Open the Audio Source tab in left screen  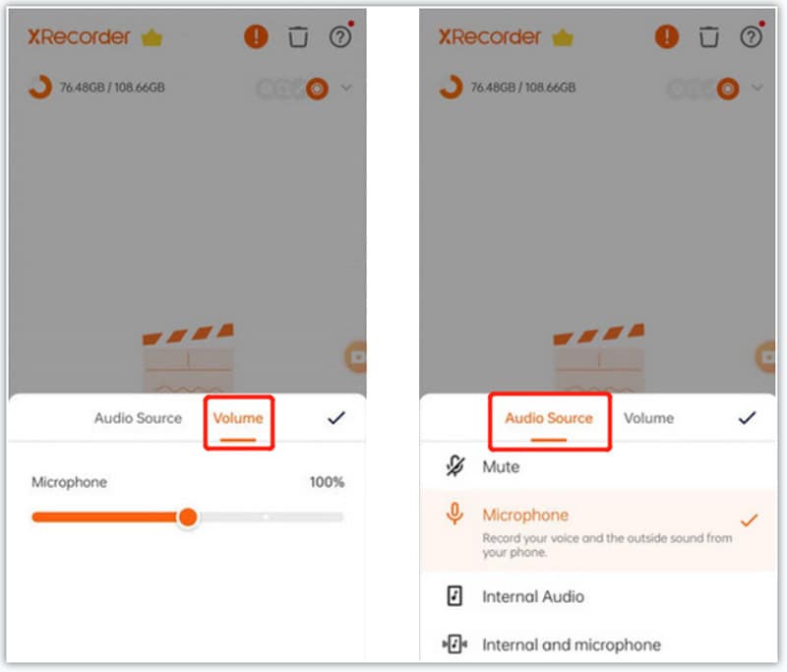138,418
